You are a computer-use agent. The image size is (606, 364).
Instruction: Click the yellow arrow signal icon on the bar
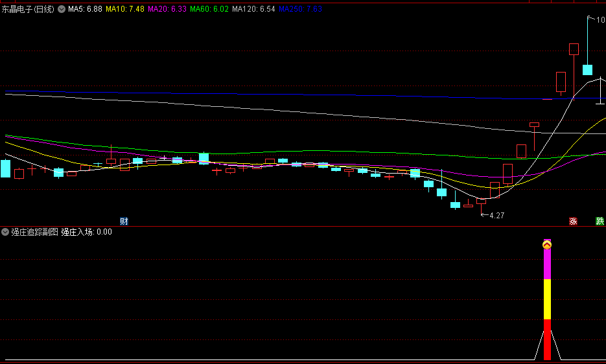(x=547, y=245)
